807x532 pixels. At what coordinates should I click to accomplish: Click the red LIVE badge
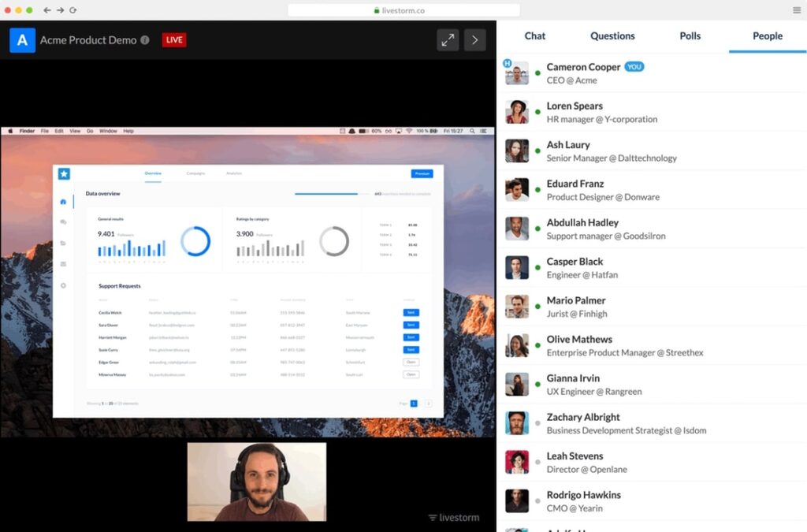click(174, 40)
